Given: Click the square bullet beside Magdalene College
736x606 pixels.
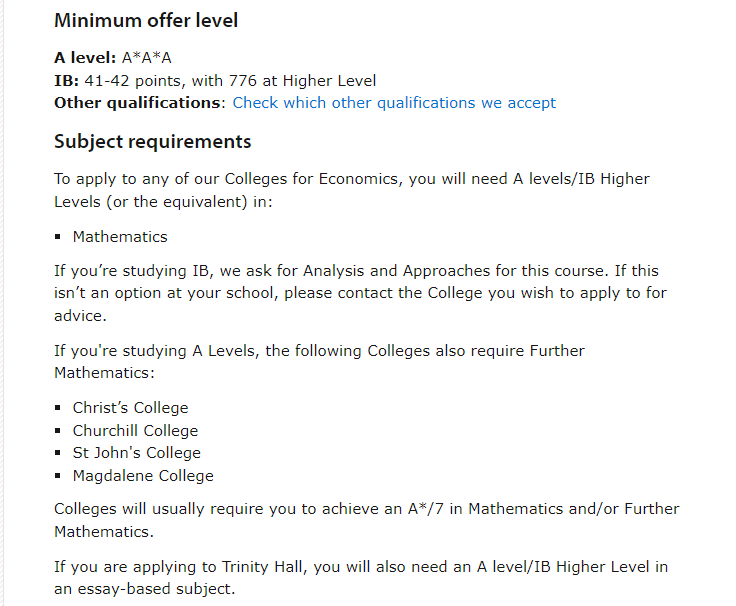Looking at the screenshot, I should coord(58,476).
